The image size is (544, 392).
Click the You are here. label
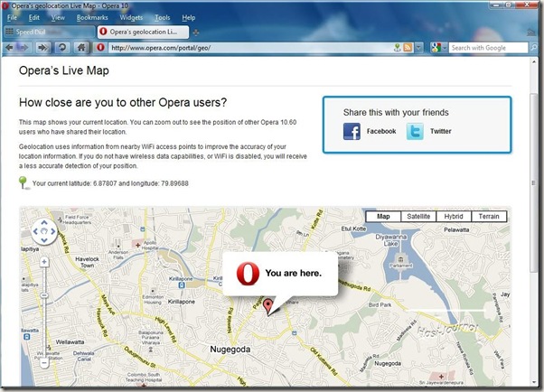pyautogui.click(x=293, y=274)
